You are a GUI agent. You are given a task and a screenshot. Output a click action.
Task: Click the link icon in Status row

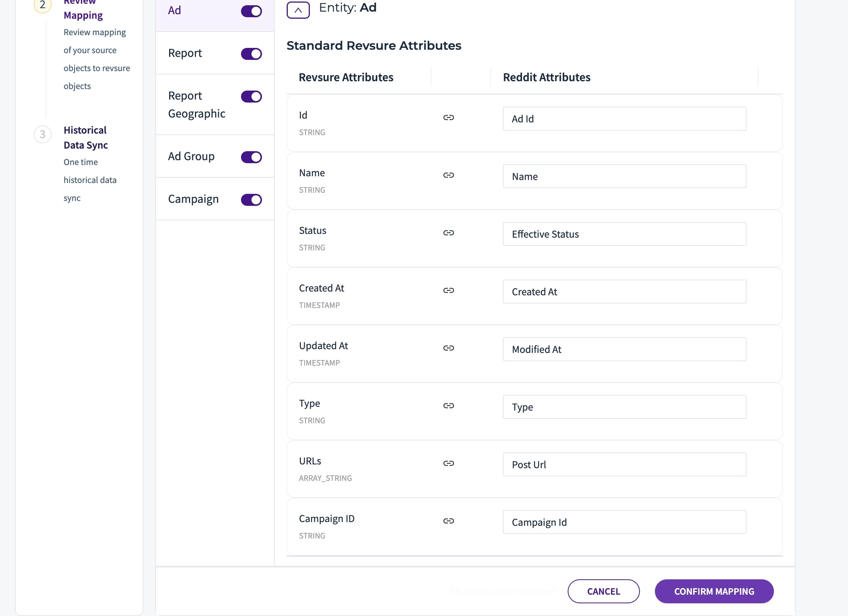(x=448, y=233)
